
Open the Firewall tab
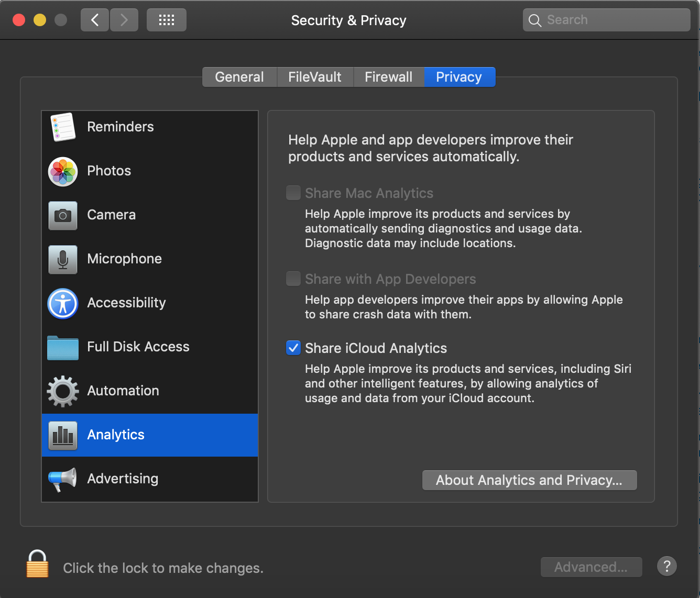(x=389, y=77)
